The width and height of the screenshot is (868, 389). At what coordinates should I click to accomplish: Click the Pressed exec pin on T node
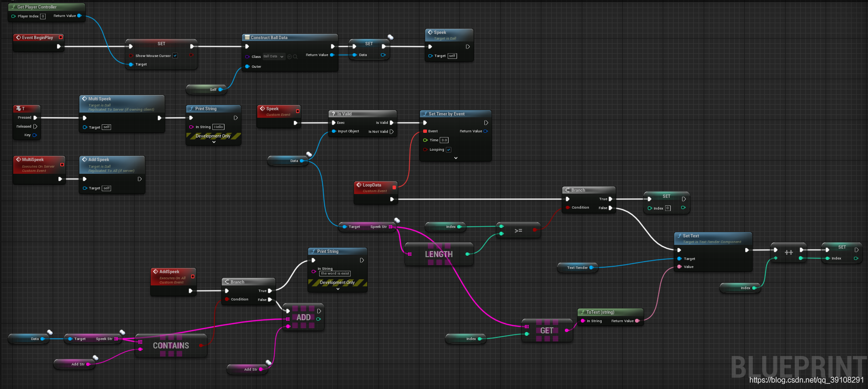(35, 118)
